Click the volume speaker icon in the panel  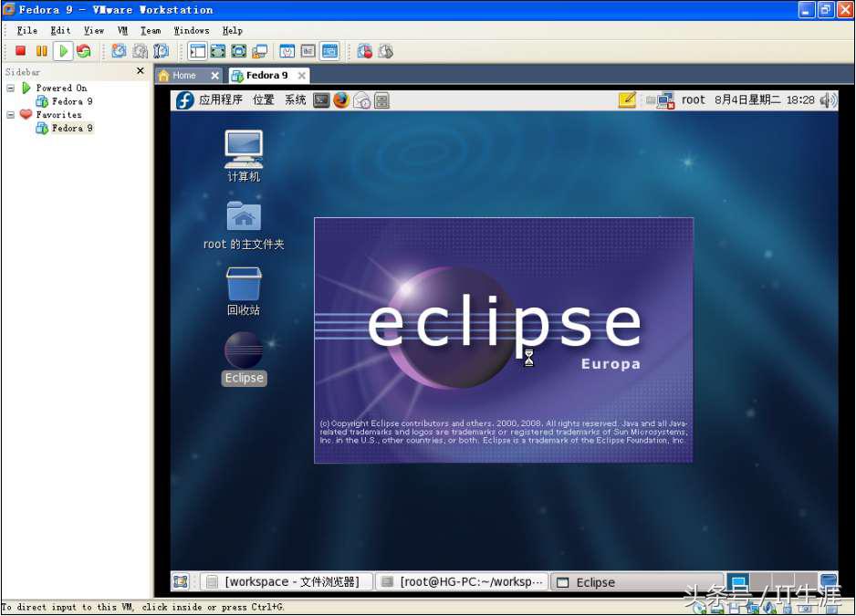(827, 100)
